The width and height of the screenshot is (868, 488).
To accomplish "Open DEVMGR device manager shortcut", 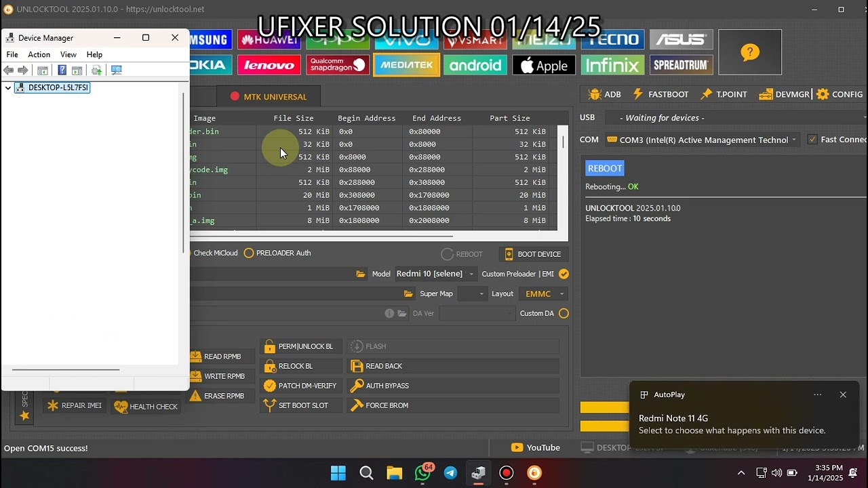I will (785, 94).
